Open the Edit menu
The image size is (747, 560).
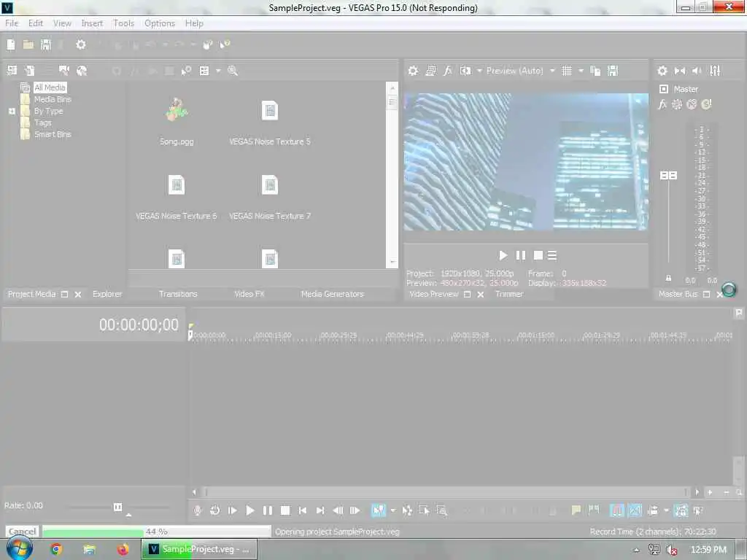pos(36,23)
